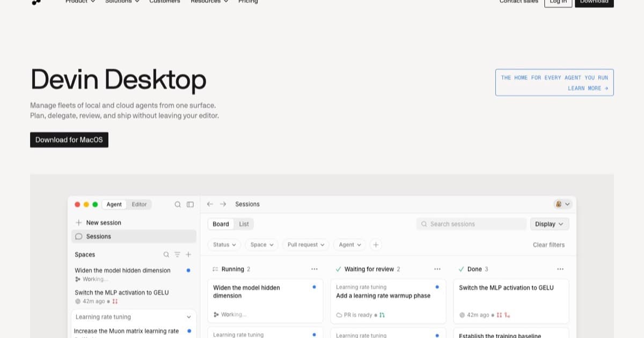Image resolution: width=644 pixels, height=338 pixels.
Task: Add a space with the Spaces plus icon
Action: tap(188, 255)
